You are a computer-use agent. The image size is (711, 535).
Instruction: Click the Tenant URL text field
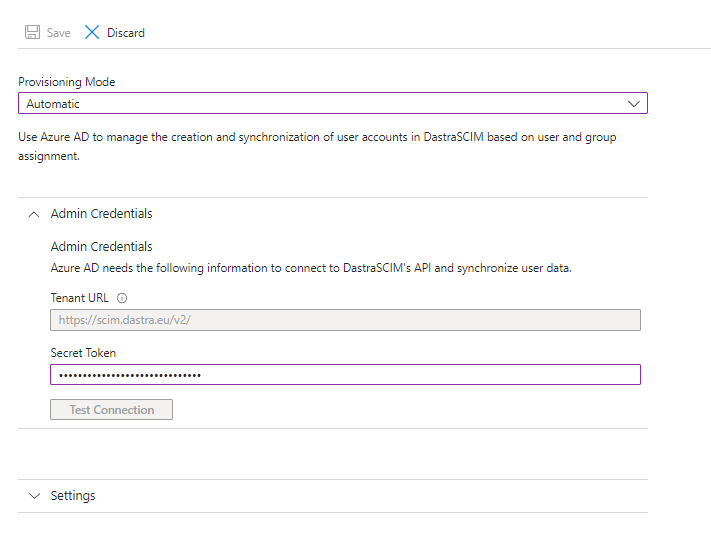(345, 320)
